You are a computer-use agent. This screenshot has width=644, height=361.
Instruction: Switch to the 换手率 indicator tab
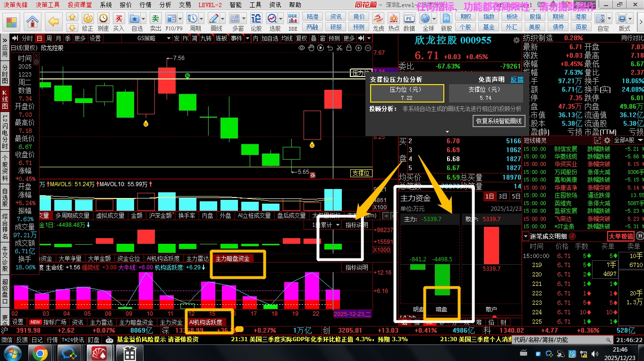[x=187, y=215]
